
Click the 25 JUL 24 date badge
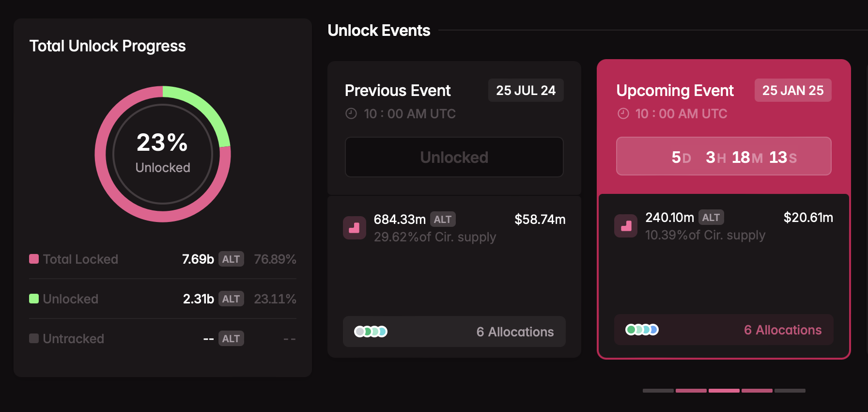[526, 91]
